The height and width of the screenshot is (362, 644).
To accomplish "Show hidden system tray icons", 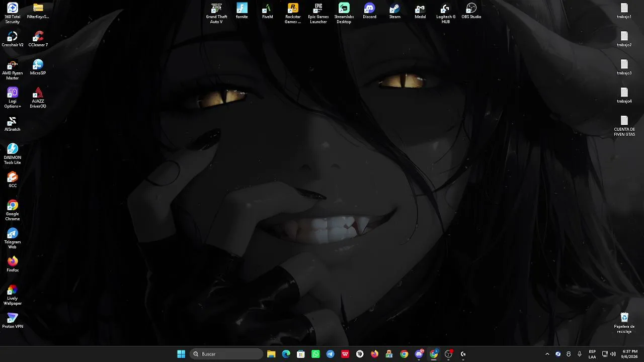I will (x=547, y=354).
